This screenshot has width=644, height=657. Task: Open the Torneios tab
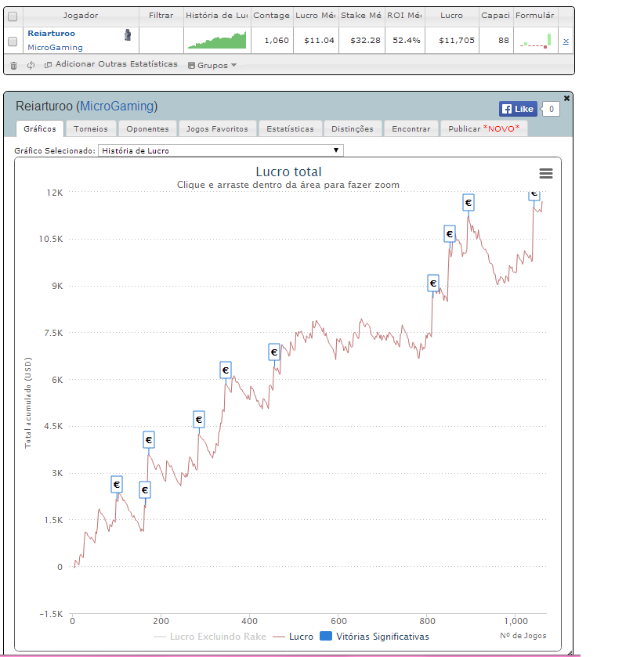point(91,128)
